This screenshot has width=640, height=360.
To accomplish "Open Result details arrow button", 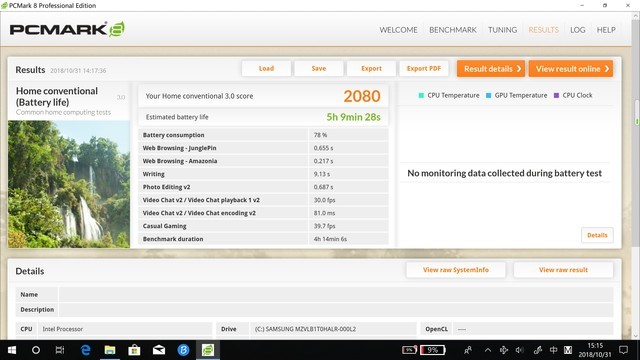I will [491, 69].
